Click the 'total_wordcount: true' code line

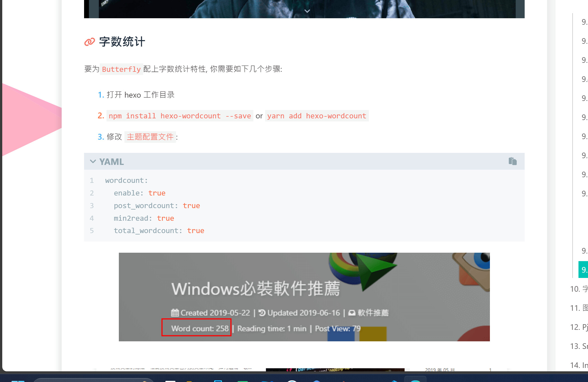(159, 231)
